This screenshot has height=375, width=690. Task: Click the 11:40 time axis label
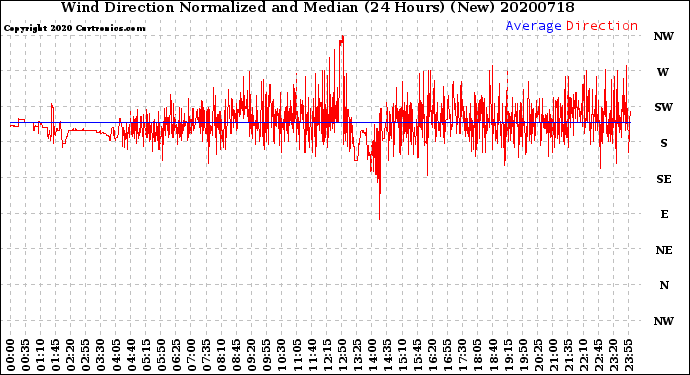click(x=312, y=355)
